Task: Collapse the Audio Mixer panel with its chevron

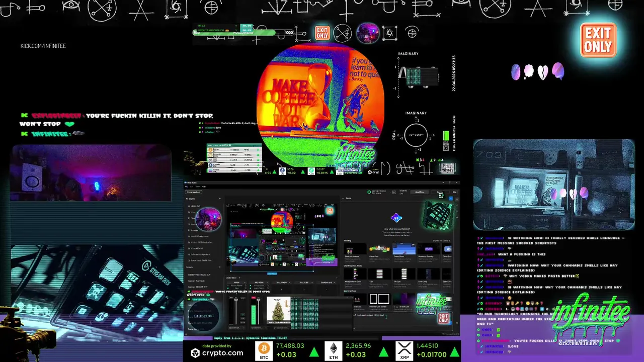Action: [337, 278]
